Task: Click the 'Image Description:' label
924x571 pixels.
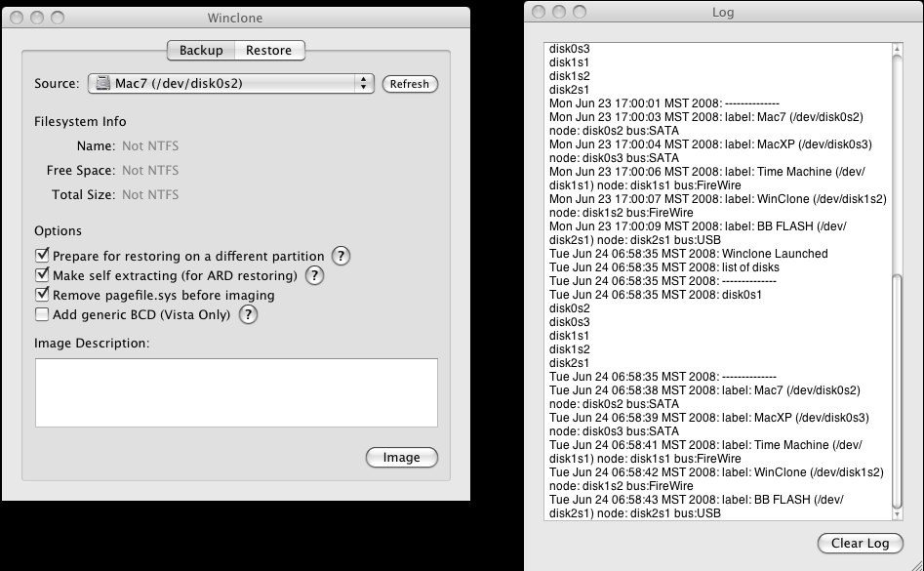Action: (x=92, y=343)
